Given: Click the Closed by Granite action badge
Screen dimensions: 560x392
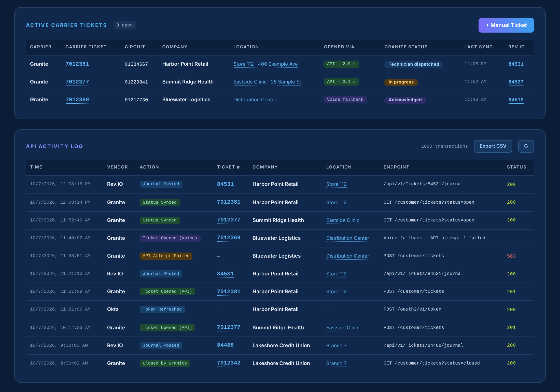Looking at the screenshot, I should (x=165, y=363).
